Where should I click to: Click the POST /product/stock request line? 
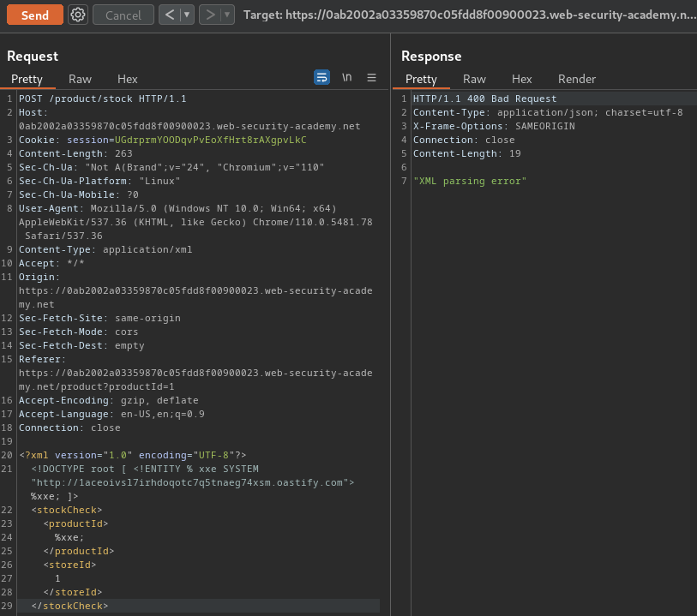pos(103,99)
